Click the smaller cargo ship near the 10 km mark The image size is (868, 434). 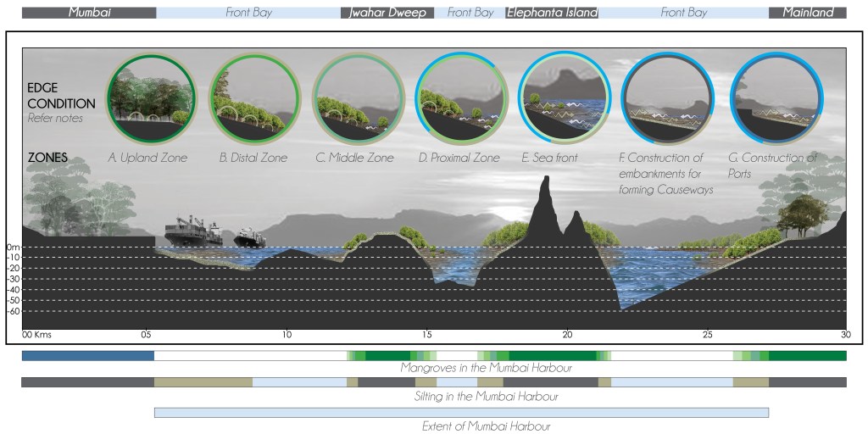tap(249, 236)
